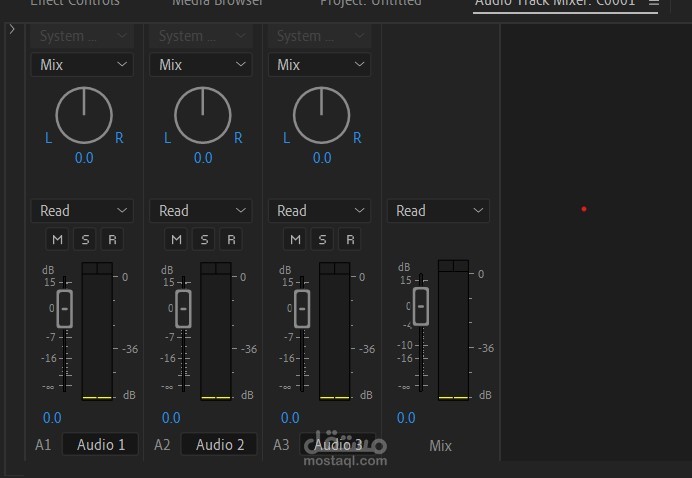692x478 pixels.
Task: Click Audio 3 volume value 0.0
Action: 290,418
